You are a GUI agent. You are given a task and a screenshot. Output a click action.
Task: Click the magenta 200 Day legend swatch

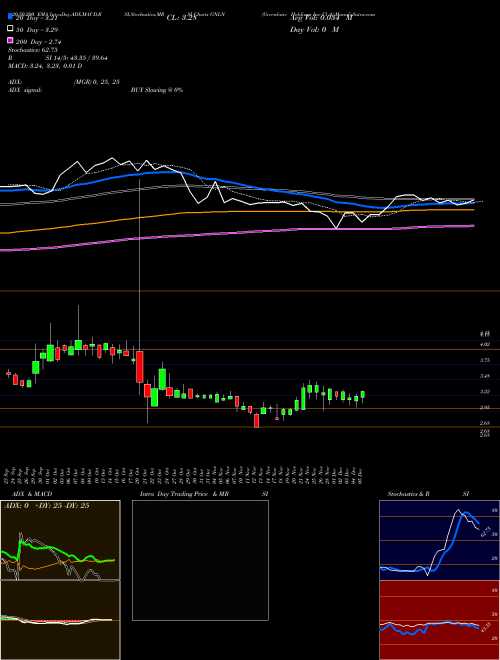10,41
